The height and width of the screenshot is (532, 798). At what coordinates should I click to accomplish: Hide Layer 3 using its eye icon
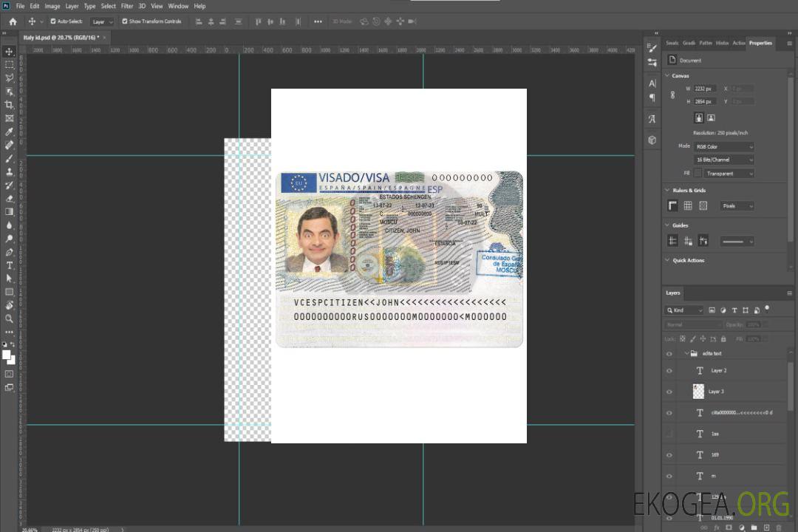pyautogui.click(x=669, y=392)
